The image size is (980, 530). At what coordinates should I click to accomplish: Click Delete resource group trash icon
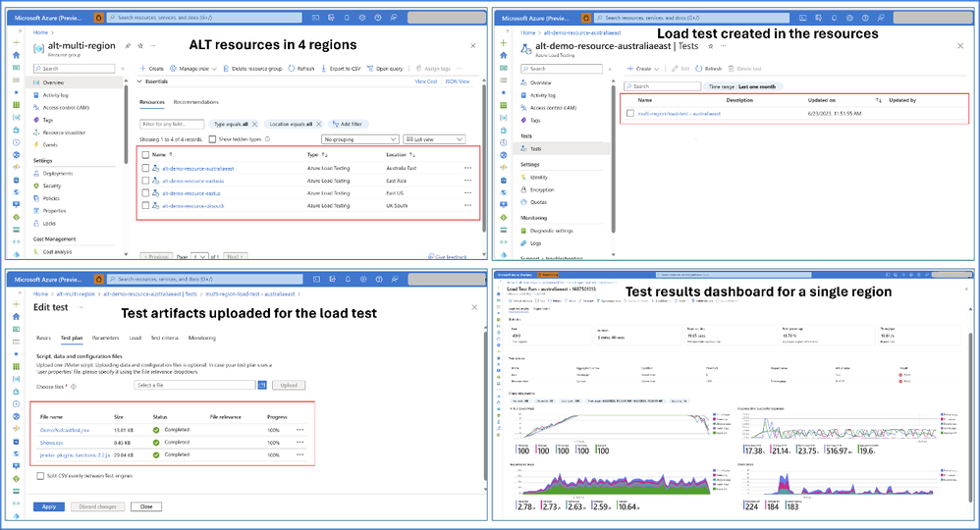[226, 69]
